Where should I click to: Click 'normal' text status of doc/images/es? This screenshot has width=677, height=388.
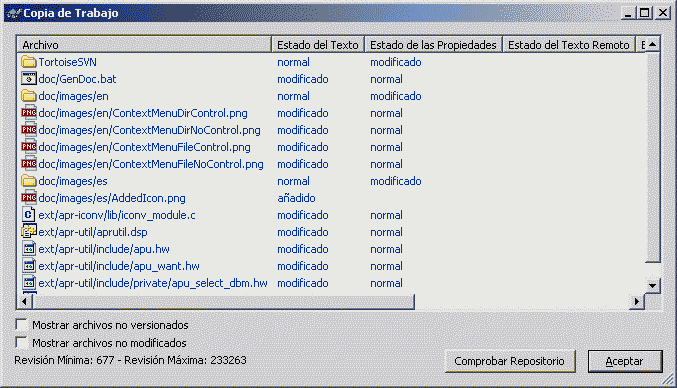point(293,181)
